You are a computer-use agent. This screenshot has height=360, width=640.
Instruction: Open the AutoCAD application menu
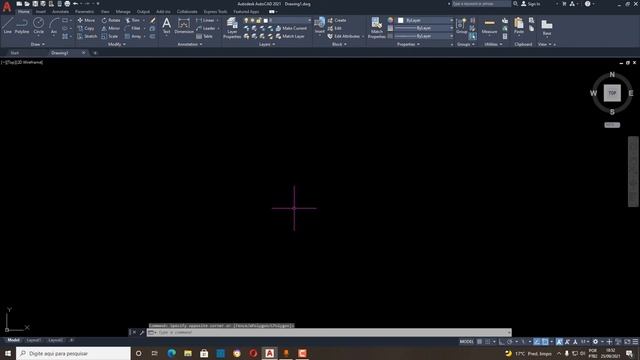point(7,6)
